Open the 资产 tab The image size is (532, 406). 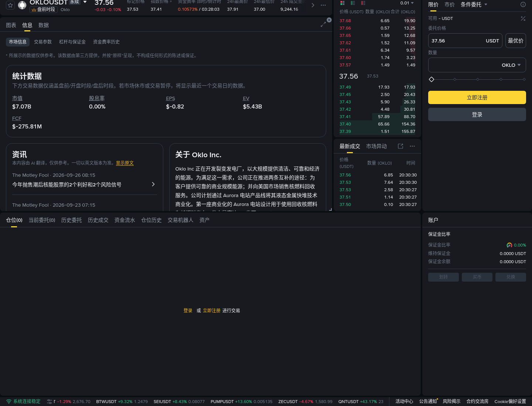click(204, 220)
